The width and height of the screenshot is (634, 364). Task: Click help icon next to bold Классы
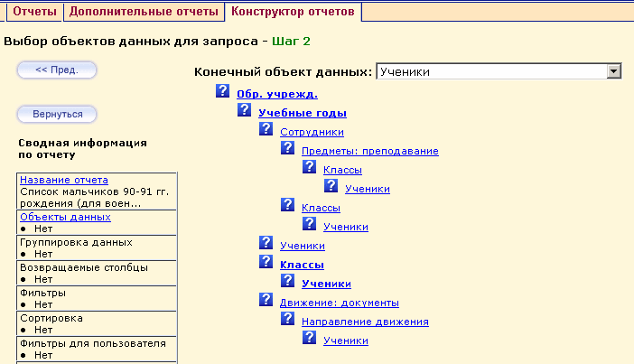pos(266,262)
